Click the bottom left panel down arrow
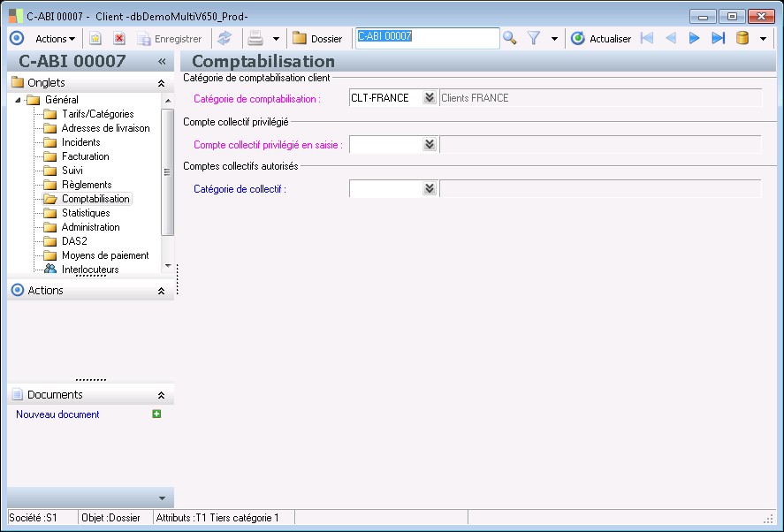 [162, 498]
